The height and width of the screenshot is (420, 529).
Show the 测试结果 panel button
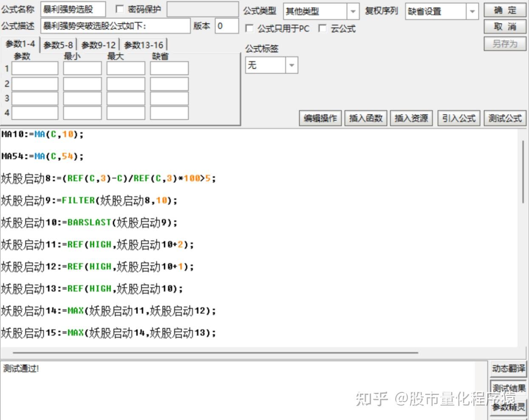tap(509, 388)
